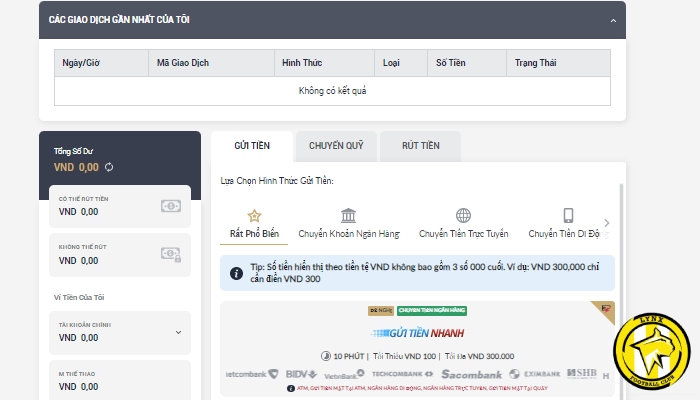Click the tip information icon

(236, 273)
